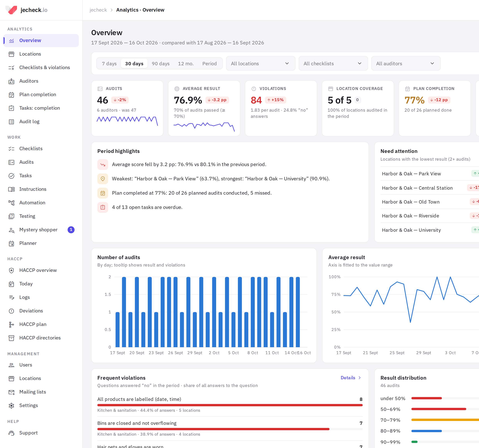
Task: Click the Audits card sparkline chart
Action: (127, 121)
